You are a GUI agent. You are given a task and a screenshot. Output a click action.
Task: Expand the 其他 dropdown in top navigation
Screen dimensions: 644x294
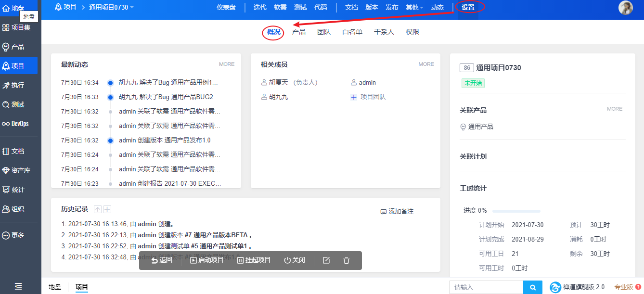414,7
